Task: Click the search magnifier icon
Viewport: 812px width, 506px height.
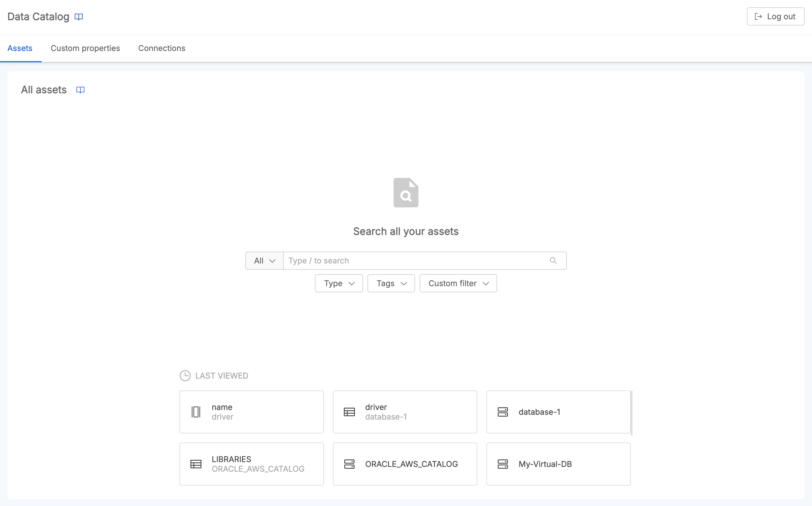Action: [554, 261]
